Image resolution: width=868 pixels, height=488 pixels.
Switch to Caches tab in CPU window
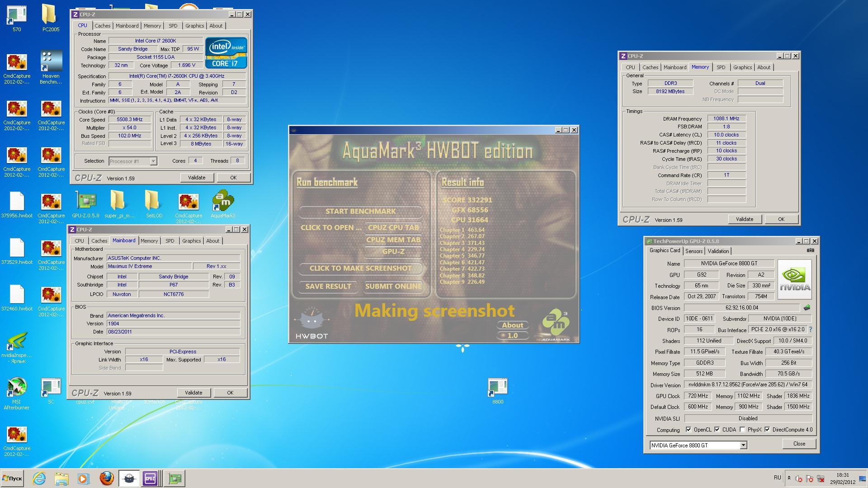pyautogui.click(x=102, y=26)
